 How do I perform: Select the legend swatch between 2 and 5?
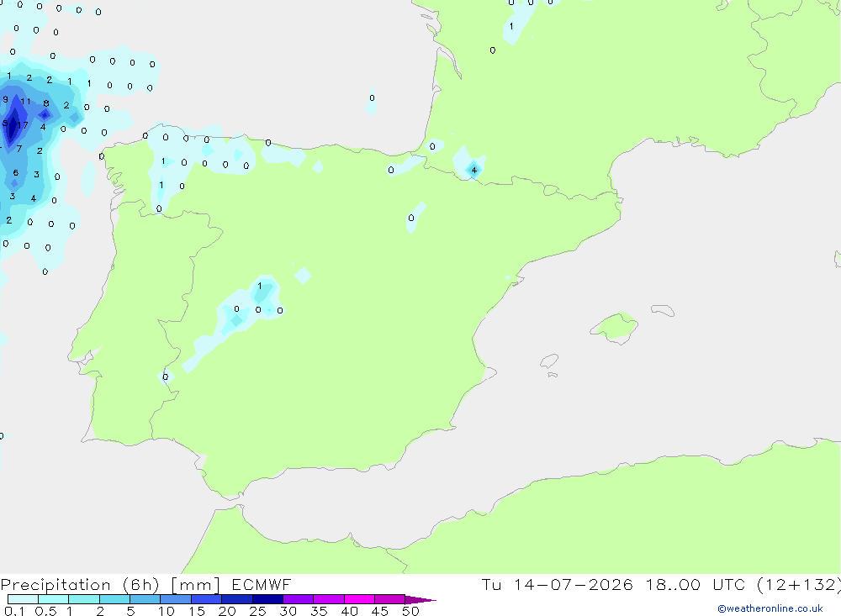coord(114,599)
